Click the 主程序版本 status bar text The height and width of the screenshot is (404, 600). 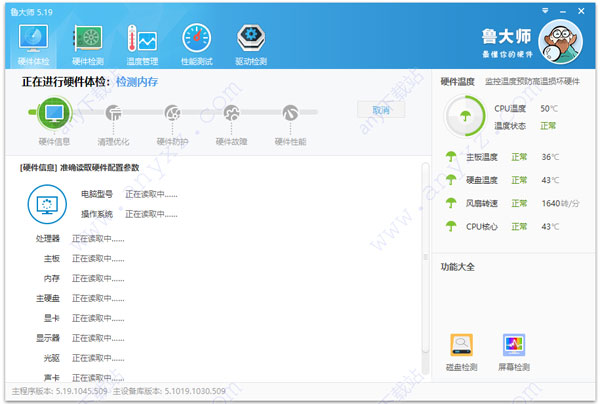tap(60, 391)
